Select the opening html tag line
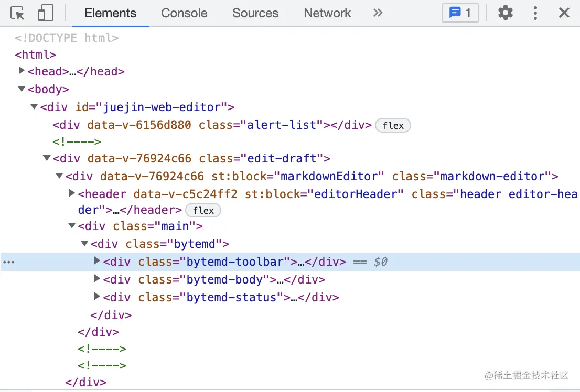The width and height of the screenshot is (580, 392). point(36,55)
